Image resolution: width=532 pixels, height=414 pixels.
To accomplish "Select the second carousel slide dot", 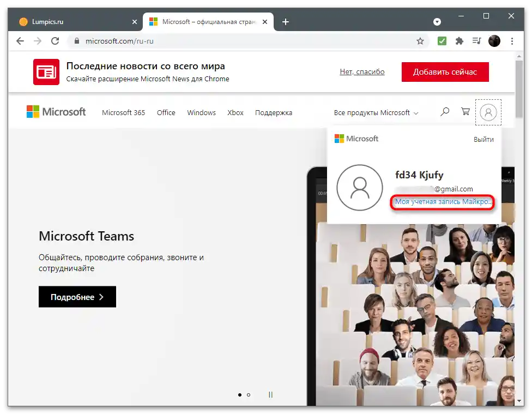I will [249, 395].
